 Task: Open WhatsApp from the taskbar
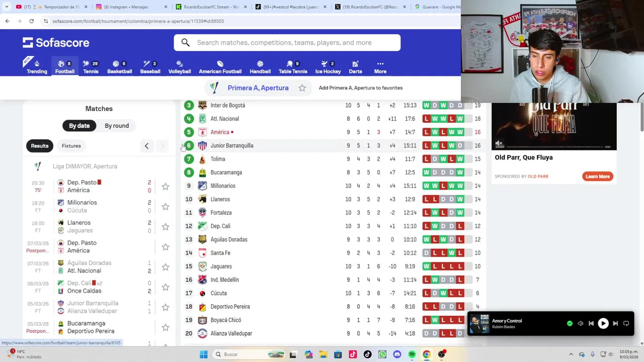(382, 354)
